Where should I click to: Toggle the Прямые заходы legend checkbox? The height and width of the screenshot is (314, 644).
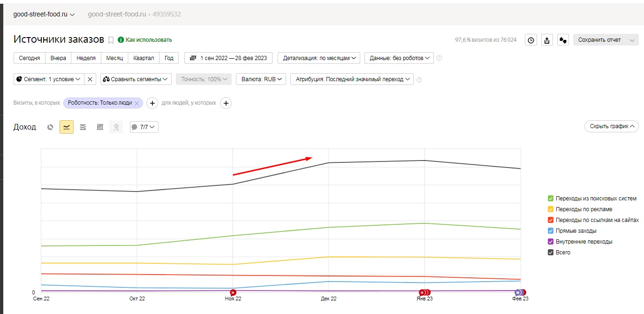click(x=551, y=231)
